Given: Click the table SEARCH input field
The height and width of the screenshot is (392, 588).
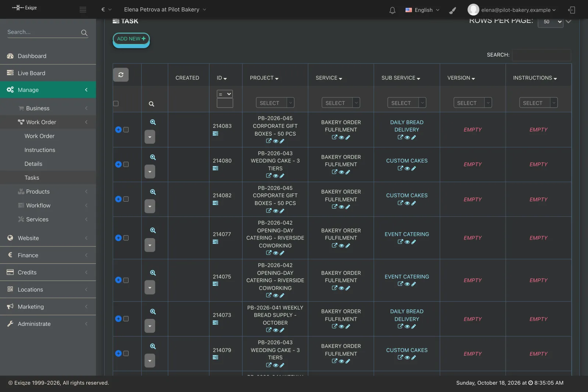Looking at the screenshot, I should click(541, 55).
